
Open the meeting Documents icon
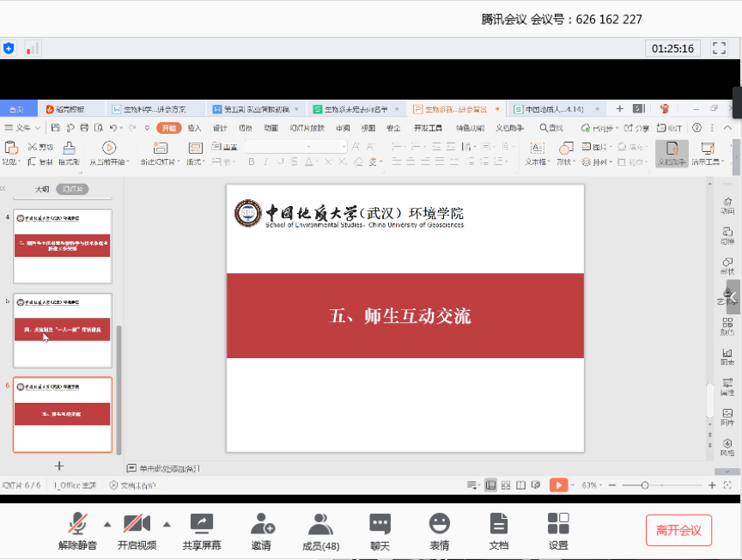pyautogui.click(x=499, y=531)
